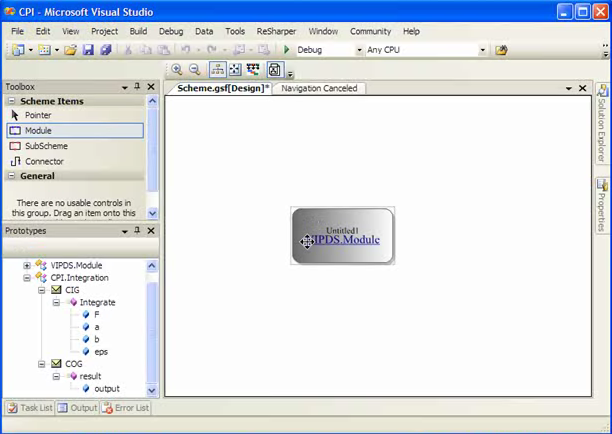
Task: Click the scattered layout diagram icon
Action: click(x=235, y=69)
